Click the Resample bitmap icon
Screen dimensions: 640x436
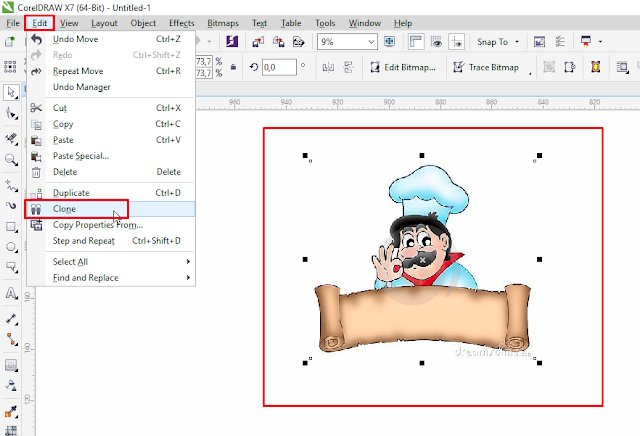569,67
